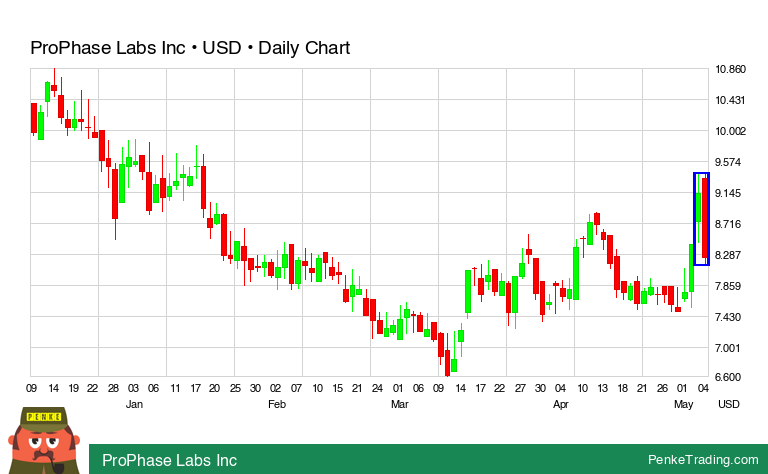
Task: Click the 8.287 price axis label
Action: coord(728,255)
